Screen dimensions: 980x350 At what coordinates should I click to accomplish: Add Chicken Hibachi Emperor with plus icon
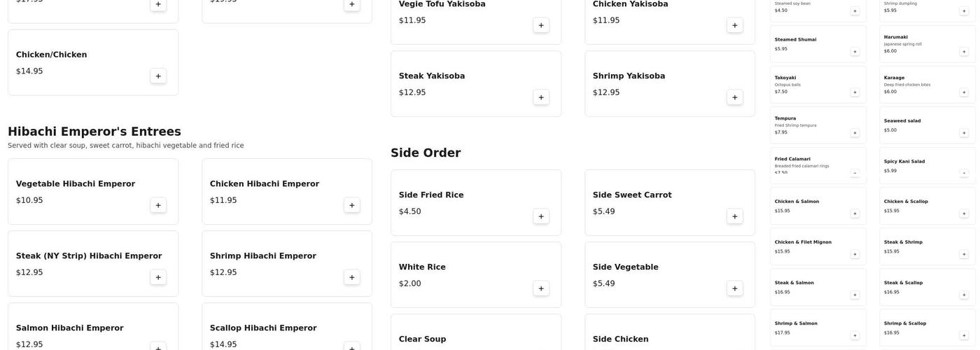point(351,205)
